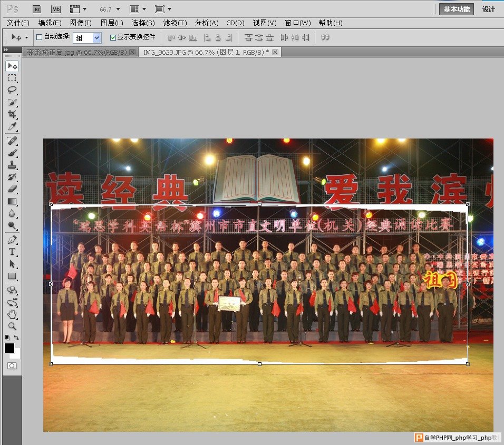Reset default foreground and background colors
Viewport: 504px width, 445px height.
pos(7,338)
